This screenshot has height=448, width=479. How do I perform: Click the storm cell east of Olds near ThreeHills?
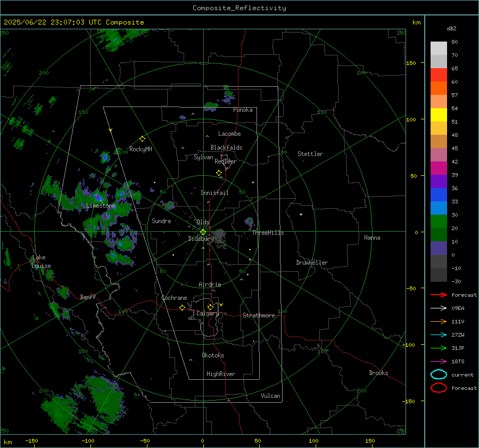(249, 222)
